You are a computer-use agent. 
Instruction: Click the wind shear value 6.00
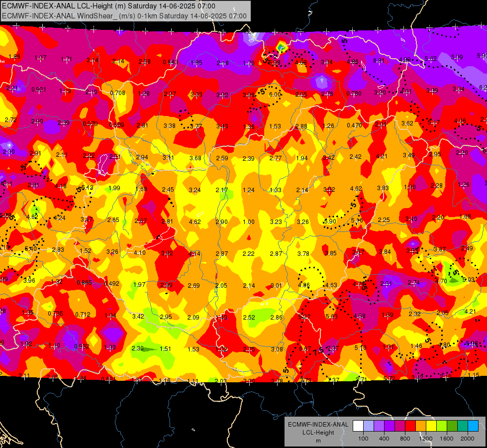point(275,95)
